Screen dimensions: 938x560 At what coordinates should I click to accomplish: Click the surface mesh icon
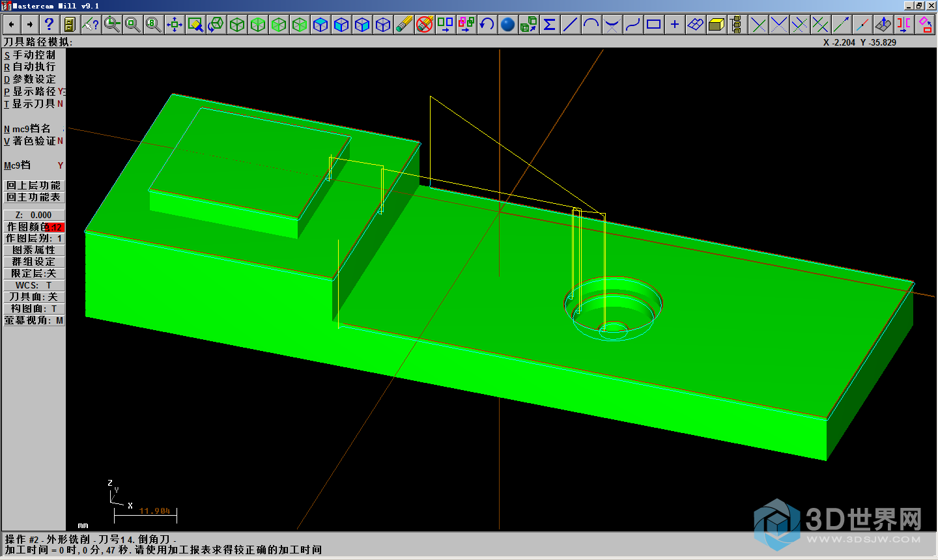[x=696, y=25]
